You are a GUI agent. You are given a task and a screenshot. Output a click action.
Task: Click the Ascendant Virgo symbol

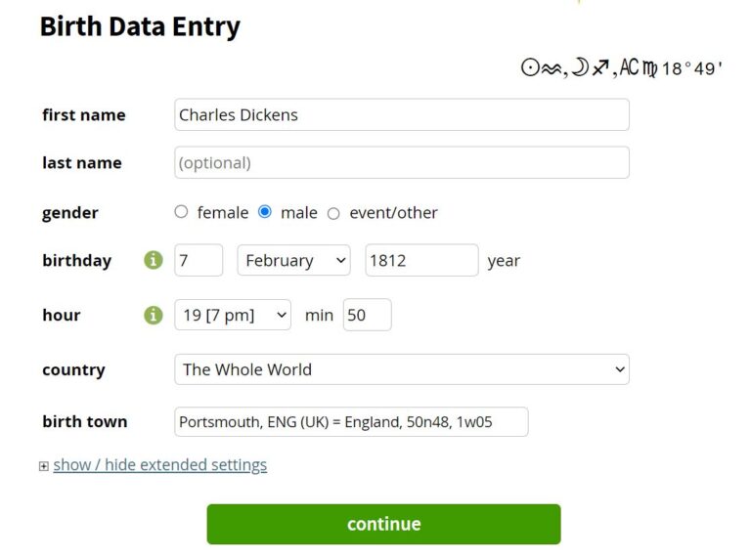639,67
